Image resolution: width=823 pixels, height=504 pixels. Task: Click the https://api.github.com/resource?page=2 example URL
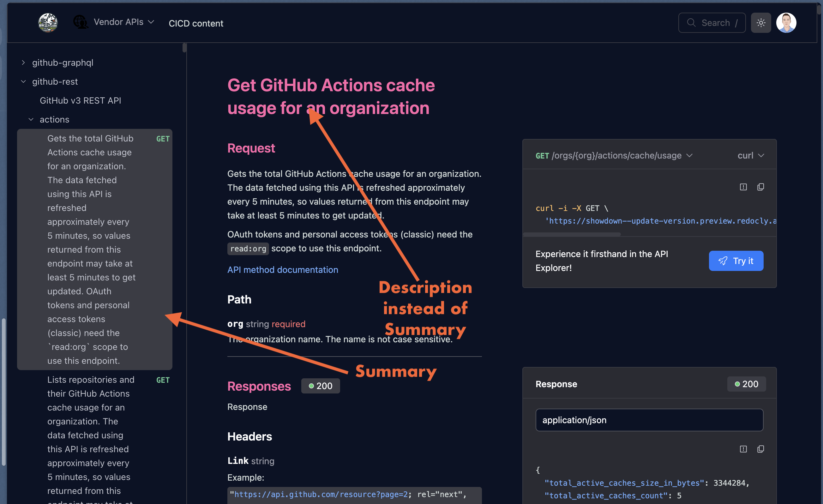(x=321, y=494)
